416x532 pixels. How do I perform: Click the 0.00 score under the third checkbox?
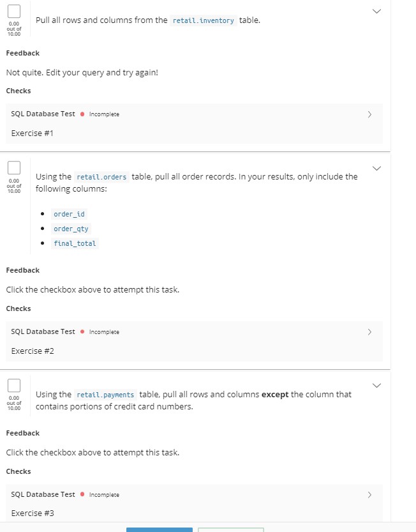pyautogui.click(x=14, y=399)
